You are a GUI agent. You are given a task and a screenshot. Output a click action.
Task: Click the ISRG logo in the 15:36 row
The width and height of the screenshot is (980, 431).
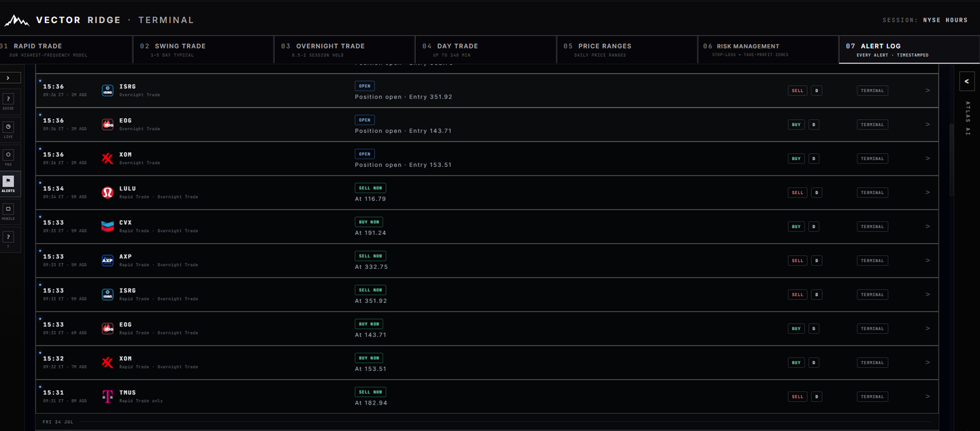coord(108,91)
